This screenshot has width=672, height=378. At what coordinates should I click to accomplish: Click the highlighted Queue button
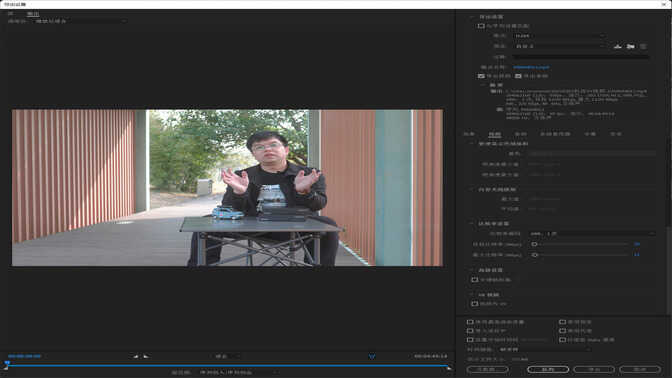click(x=548, y=369)
